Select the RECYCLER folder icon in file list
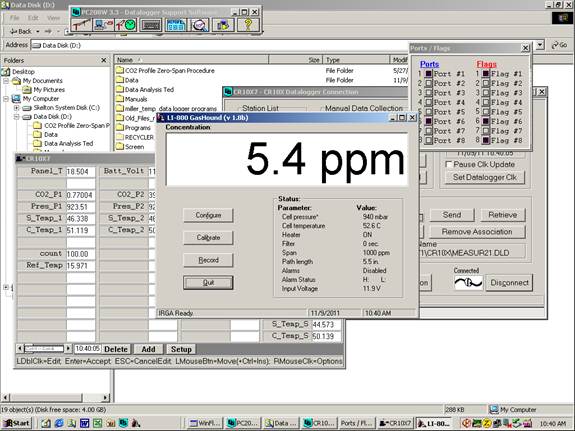Screen dimensions: 575x431 pos(120,137)
